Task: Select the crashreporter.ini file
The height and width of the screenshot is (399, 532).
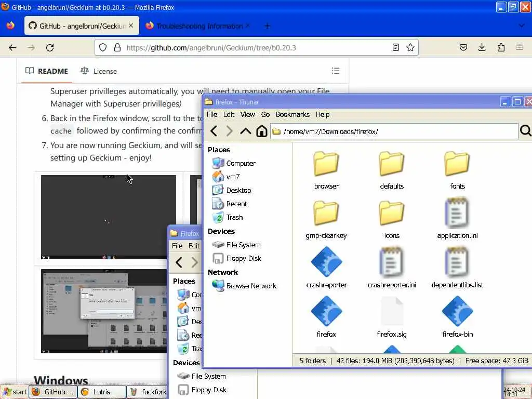Action: tap(392, 268)
